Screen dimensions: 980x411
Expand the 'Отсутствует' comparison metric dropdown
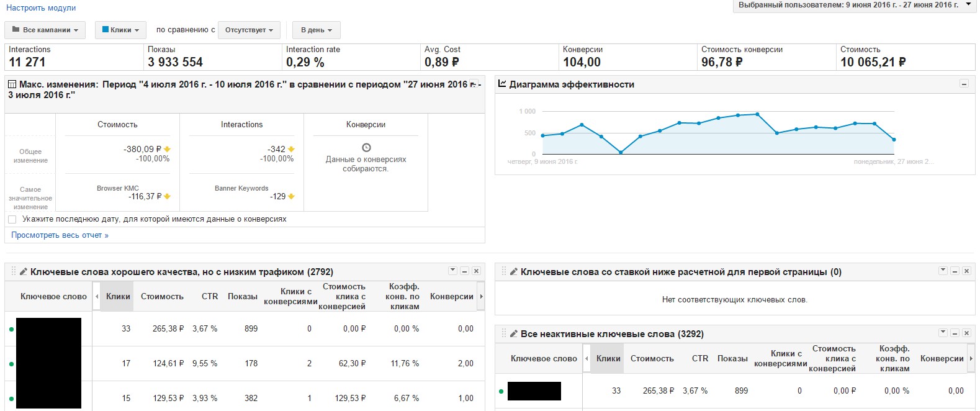pyautogui.click(x=249, y=30)
